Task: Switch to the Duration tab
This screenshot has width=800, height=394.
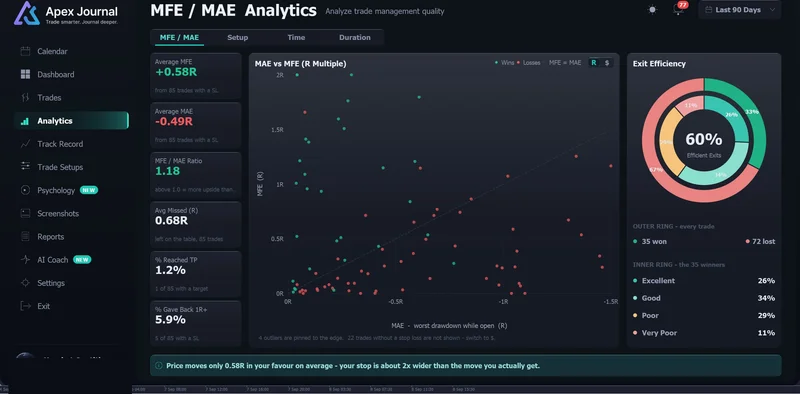Action: coord(355,37)
